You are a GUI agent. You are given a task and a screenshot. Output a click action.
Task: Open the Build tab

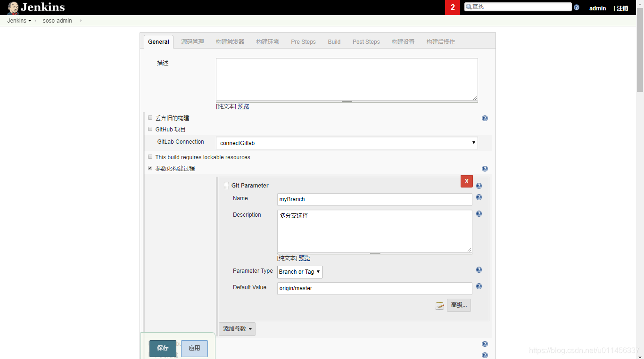tap(334, 42)
